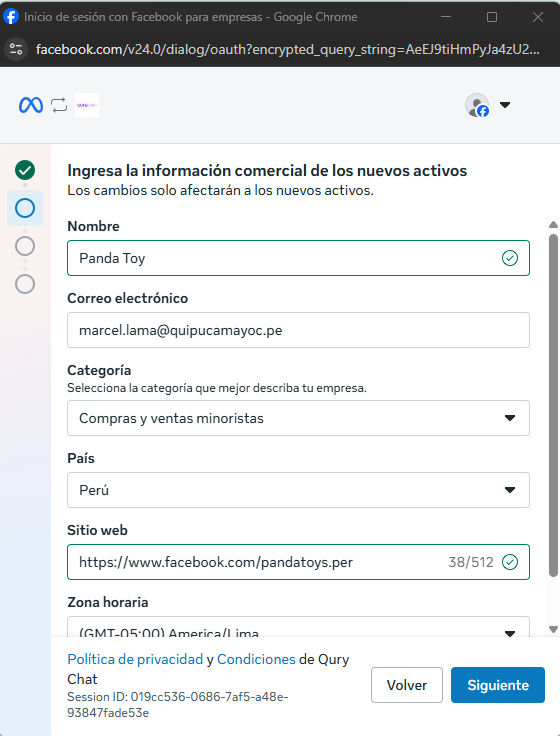This screenshot has width=560, height=736.
Task: Click the swap arrows icon beside Meta logo
Action: coord(59,105)
